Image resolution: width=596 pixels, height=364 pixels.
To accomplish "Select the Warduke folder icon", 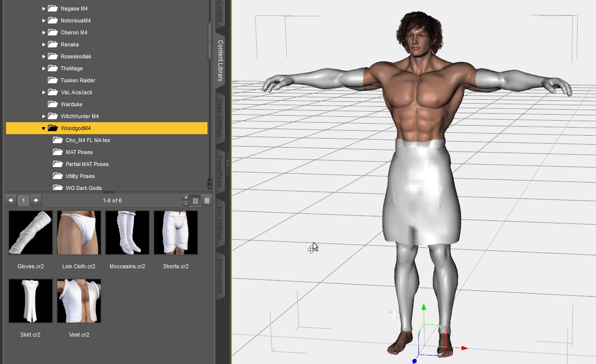I will pos(52,104).
